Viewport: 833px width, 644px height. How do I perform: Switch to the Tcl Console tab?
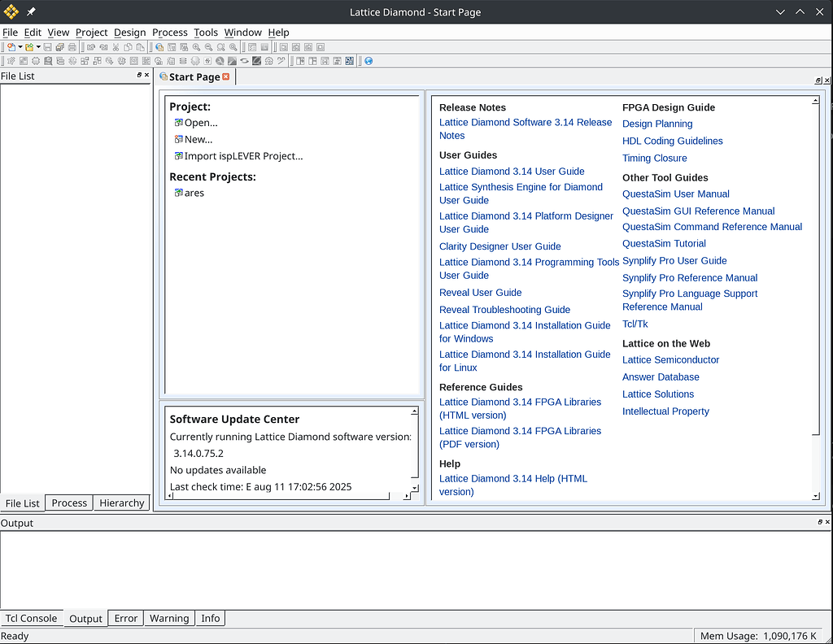click(31, 618)
